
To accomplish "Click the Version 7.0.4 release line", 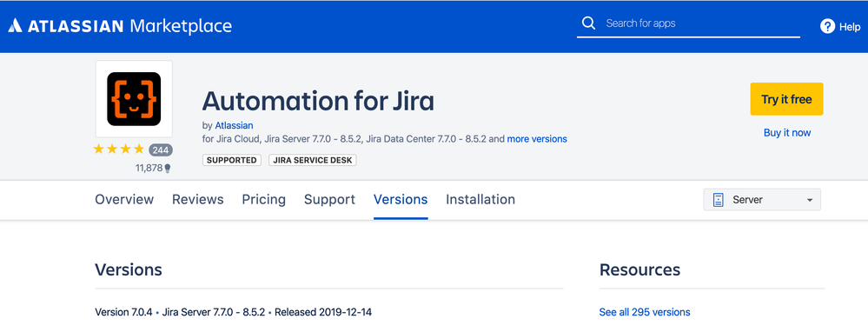I will pyautogui.click(x=233, y=312).
